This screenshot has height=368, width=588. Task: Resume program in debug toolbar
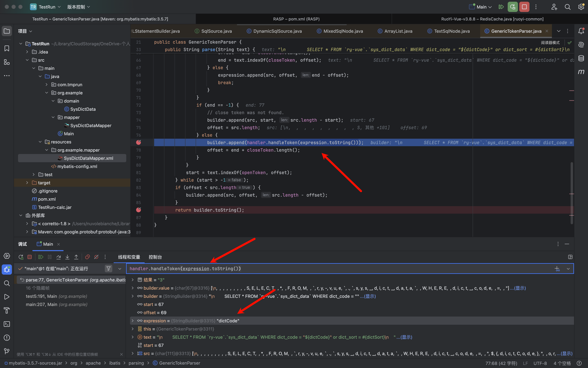[x=41, y=257]
